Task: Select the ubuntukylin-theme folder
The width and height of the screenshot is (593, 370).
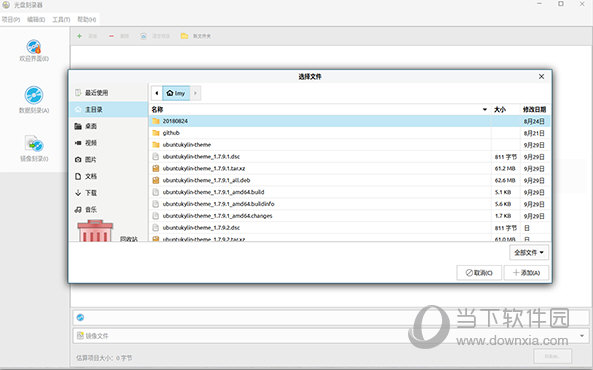Action: point(349,145)
